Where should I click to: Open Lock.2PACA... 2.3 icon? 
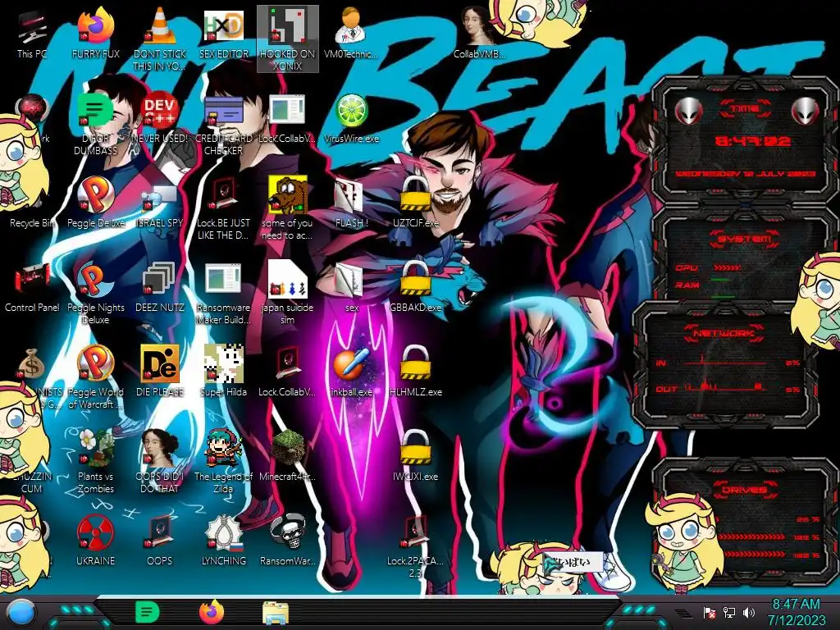[415, 546]
